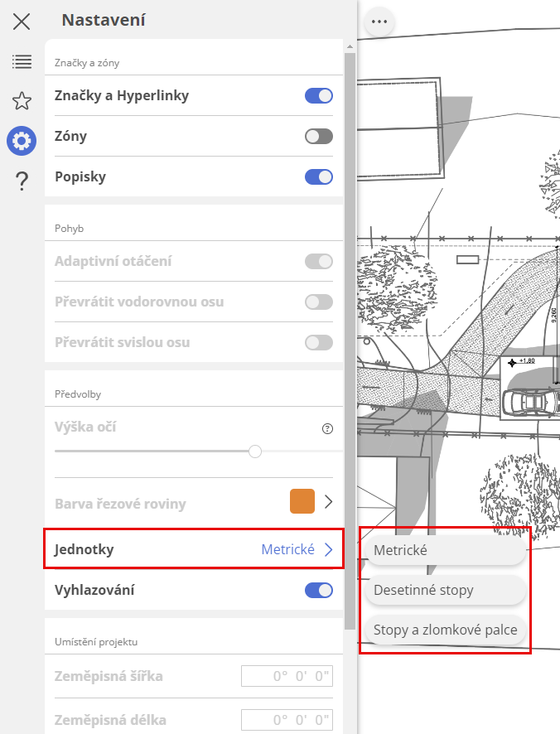Choose Stopy a zlomkové palce option
This screenshot has width=560, height=734.
(446, 630)
